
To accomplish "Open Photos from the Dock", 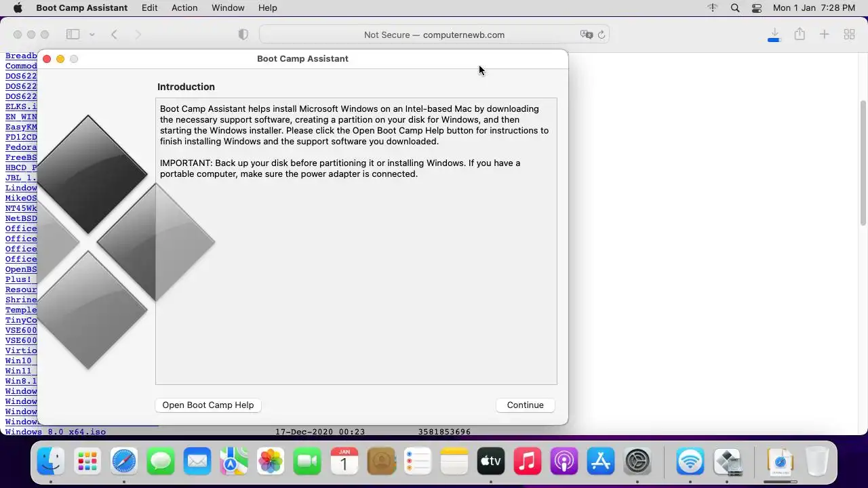I will pyautogui.click(x=271, y=462).
